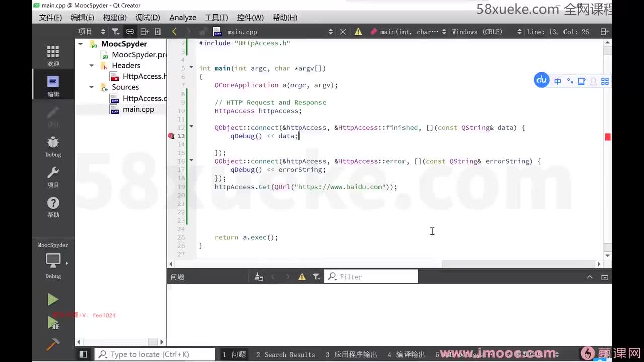
Task: Go back with the yellow arrow
Action: point(174,31)
